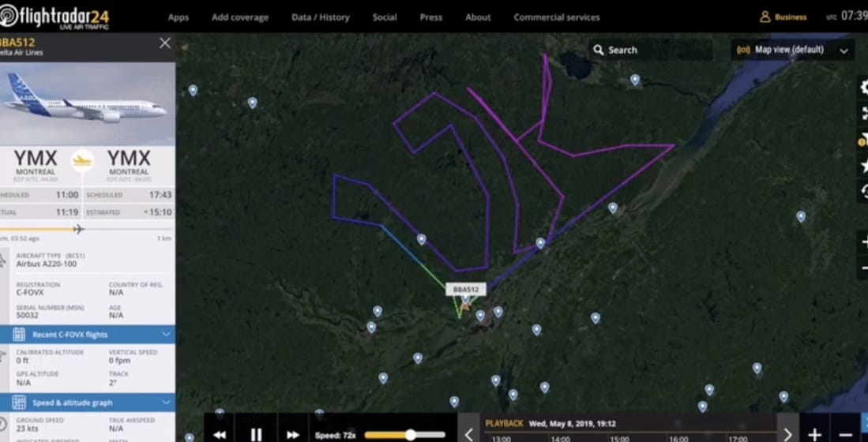Open the Social menu
The height and width of the screenshot is (442, 868).
384,17
